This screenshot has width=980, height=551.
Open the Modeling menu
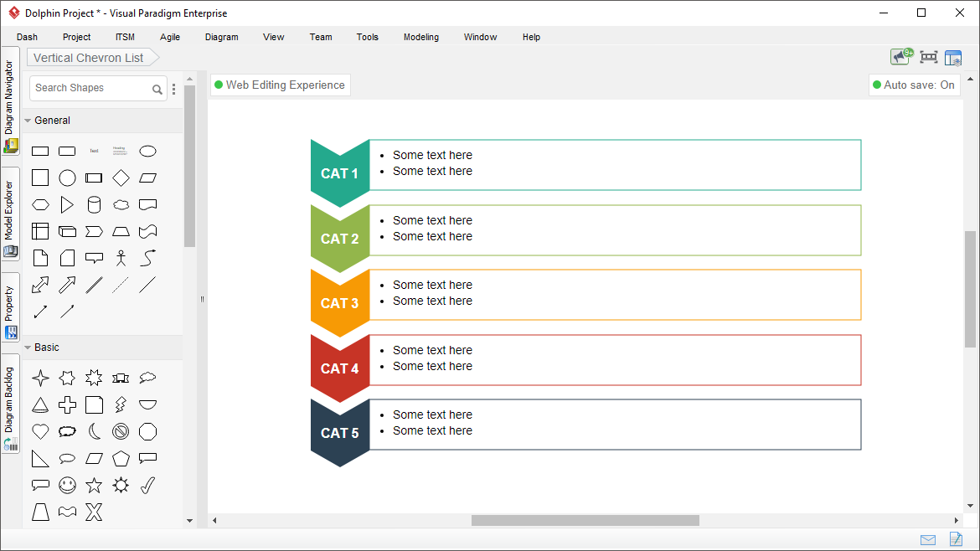click(x=421, y=37)
